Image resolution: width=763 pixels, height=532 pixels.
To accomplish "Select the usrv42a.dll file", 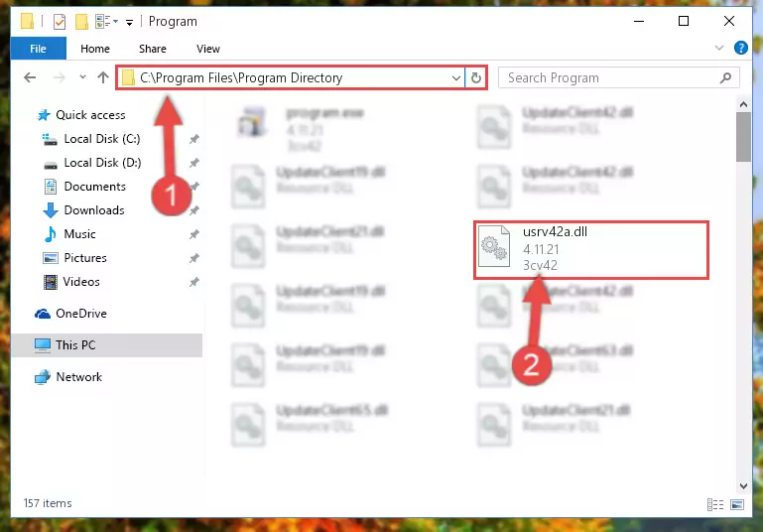I will click(591, 250).
